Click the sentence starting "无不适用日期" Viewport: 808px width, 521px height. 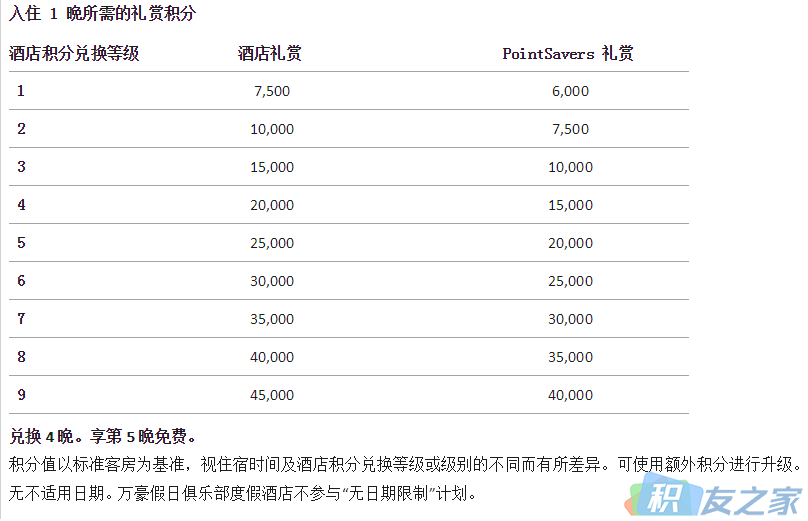click(242, 494)
